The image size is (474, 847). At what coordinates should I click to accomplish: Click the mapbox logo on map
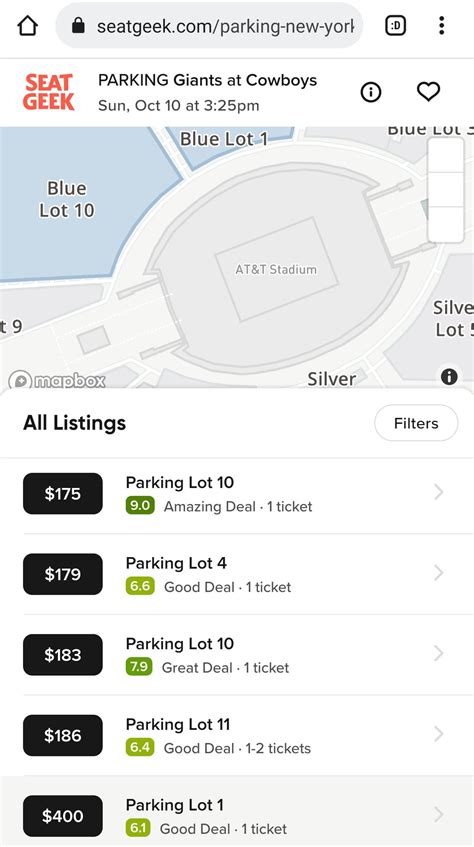tap(57, 380)
